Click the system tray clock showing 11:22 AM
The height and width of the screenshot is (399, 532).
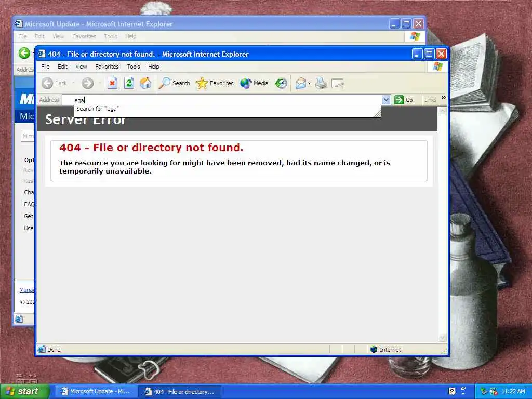513,391
